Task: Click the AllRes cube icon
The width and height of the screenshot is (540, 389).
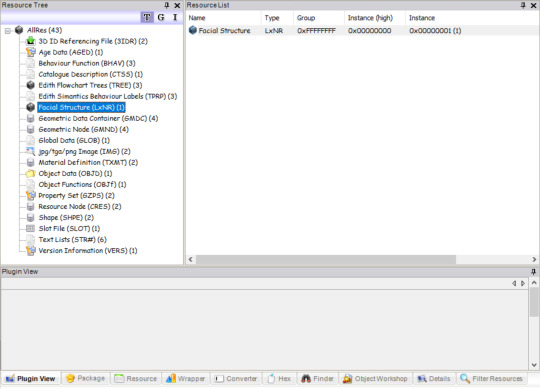Action: 19,30
